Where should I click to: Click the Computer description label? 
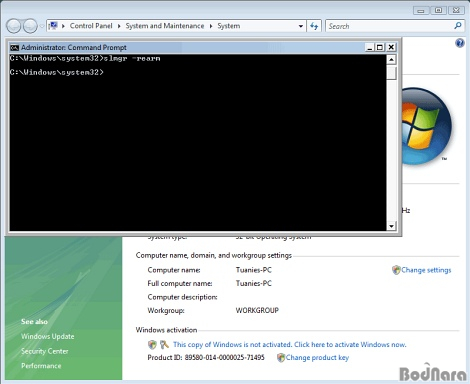(x=182, y=297)
